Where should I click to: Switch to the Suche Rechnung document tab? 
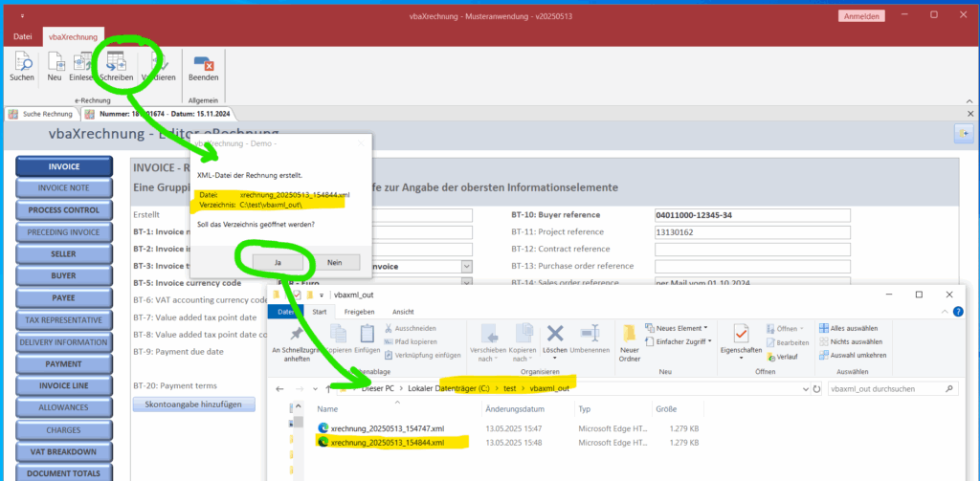tap(41, 115)
